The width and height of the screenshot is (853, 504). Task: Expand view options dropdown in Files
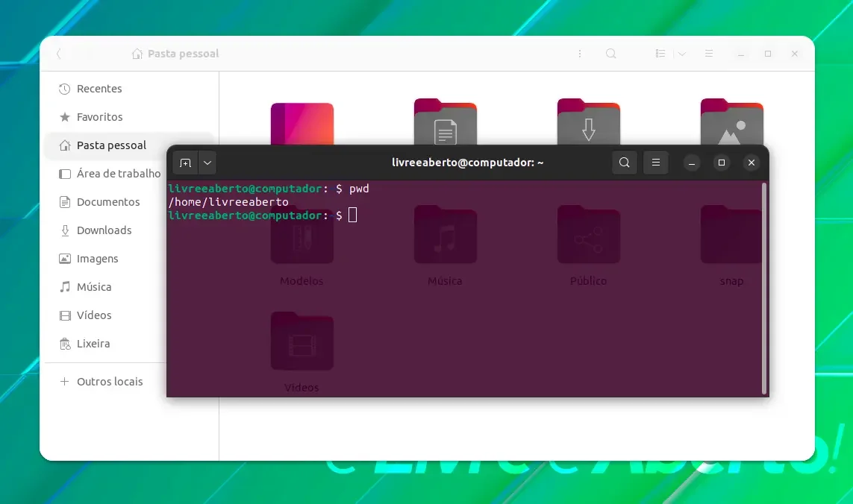point(681,54)
